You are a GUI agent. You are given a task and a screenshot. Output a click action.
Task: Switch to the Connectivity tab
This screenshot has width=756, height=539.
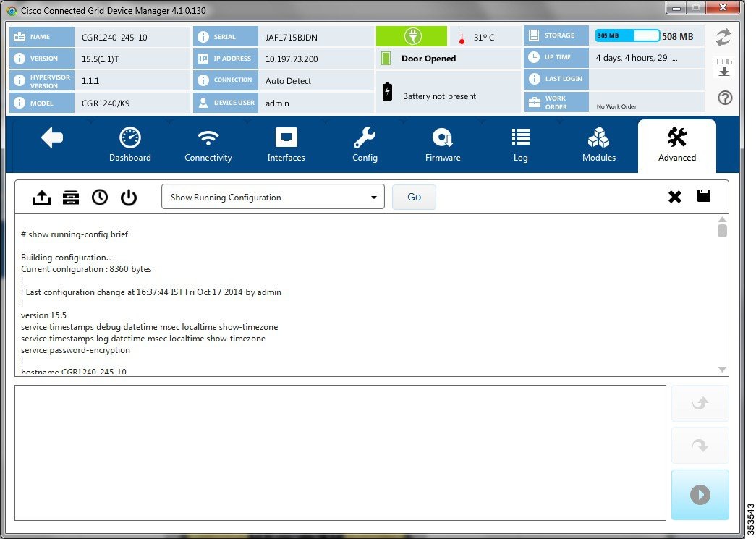tap(208, 145)
